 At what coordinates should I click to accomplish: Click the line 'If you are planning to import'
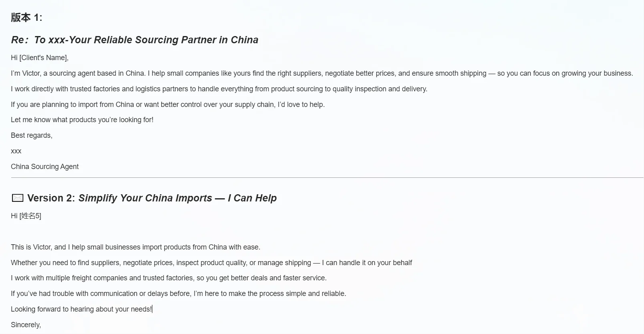tap(168, 105)
